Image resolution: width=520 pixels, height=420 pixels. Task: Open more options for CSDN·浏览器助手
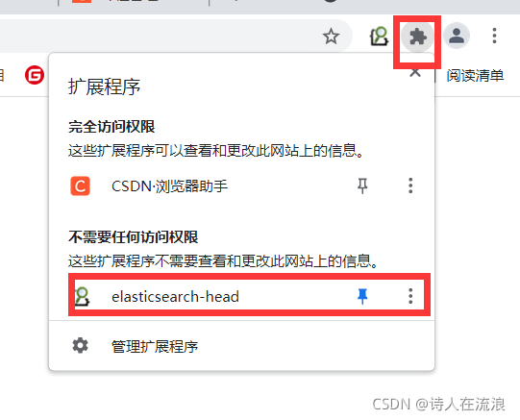click(410, 185)
